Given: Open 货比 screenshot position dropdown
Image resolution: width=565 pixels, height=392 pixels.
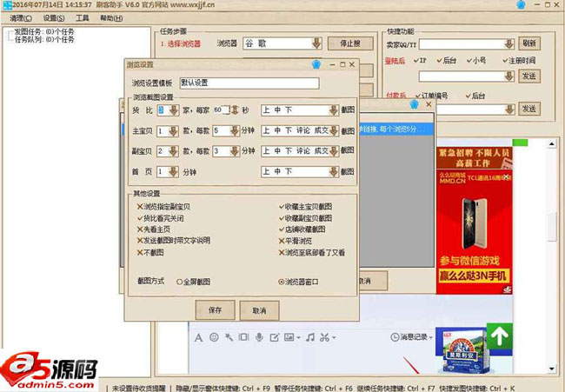Looking at the screenshot, I should click(334, 110).
